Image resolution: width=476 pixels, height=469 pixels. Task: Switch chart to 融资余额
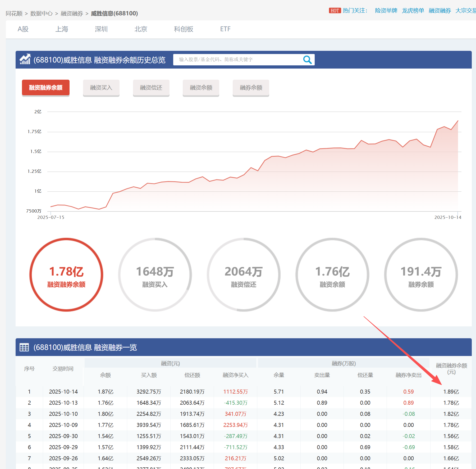(x=201, y=88)
